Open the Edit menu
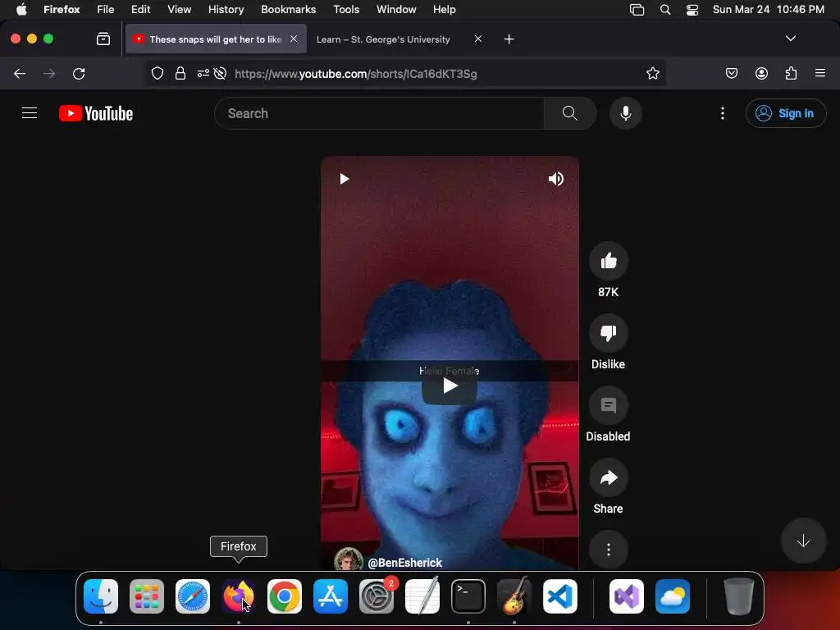 click(140, 9)
